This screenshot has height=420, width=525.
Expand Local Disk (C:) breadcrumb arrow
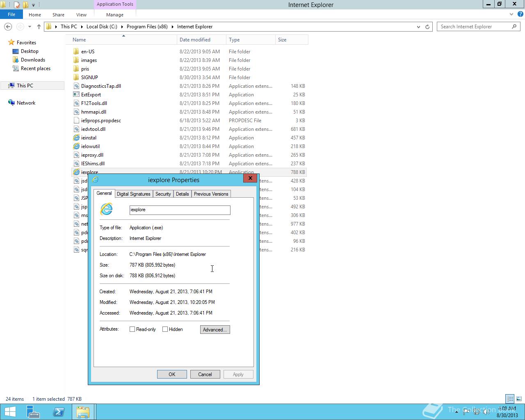pyautogui.click(x=121, y=27)
